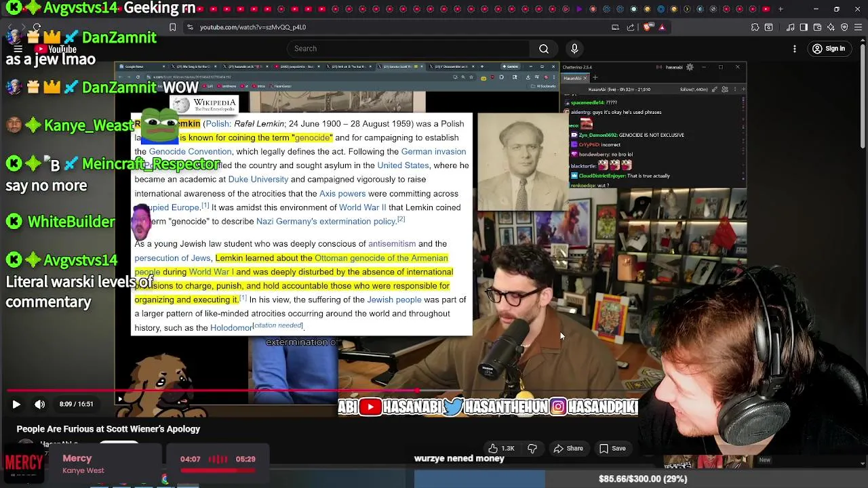Switch to the purple play-icon tab
Image resolution: width=868 pixels, height=488 pixels.
click(580, 9)
